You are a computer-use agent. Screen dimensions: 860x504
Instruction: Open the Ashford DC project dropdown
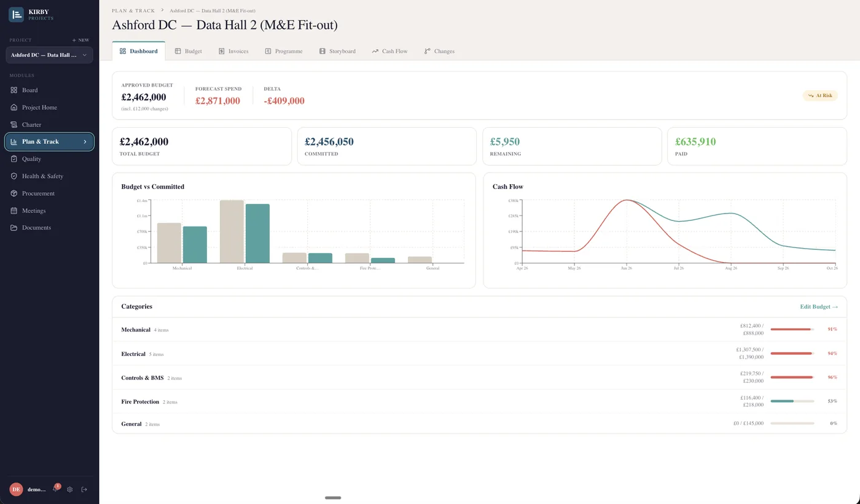49,55
